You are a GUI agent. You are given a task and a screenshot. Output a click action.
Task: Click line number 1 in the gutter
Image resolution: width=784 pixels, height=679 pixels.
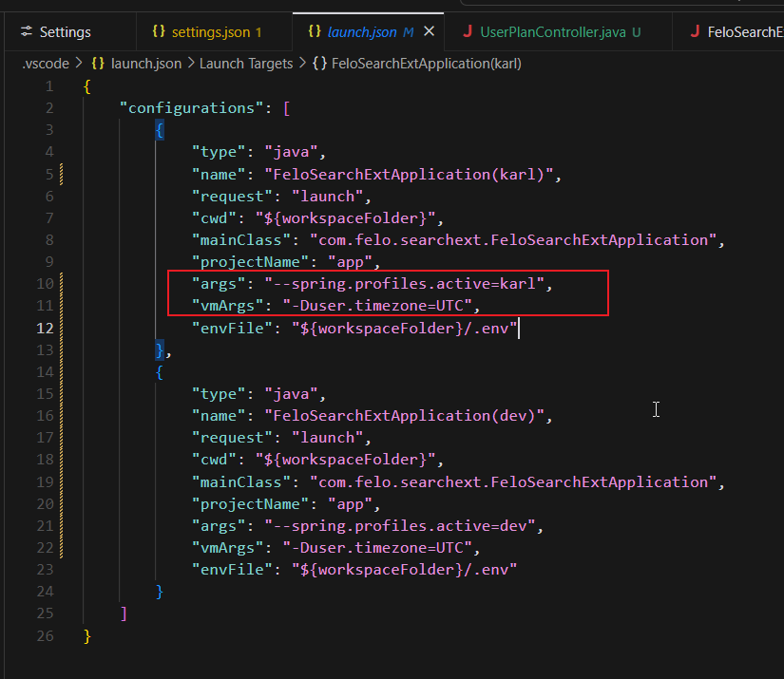click(x=49, y=86)
